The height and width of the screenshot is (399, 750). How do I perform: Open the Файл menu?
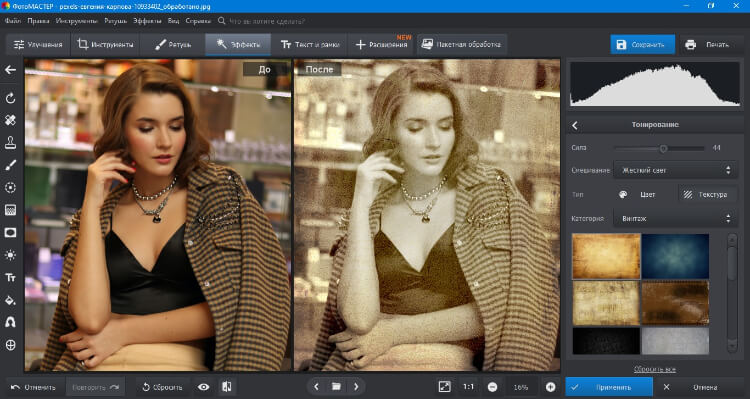pos(12,21)
